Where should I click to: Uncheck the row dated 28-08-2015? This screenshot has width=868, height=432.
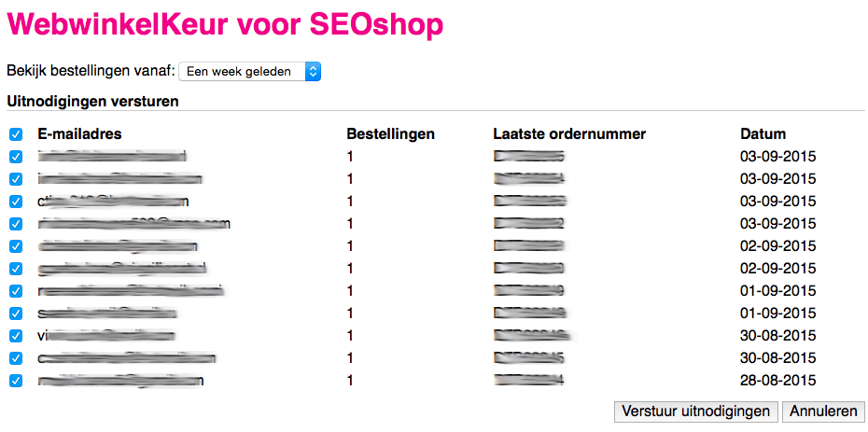[16, 381]
